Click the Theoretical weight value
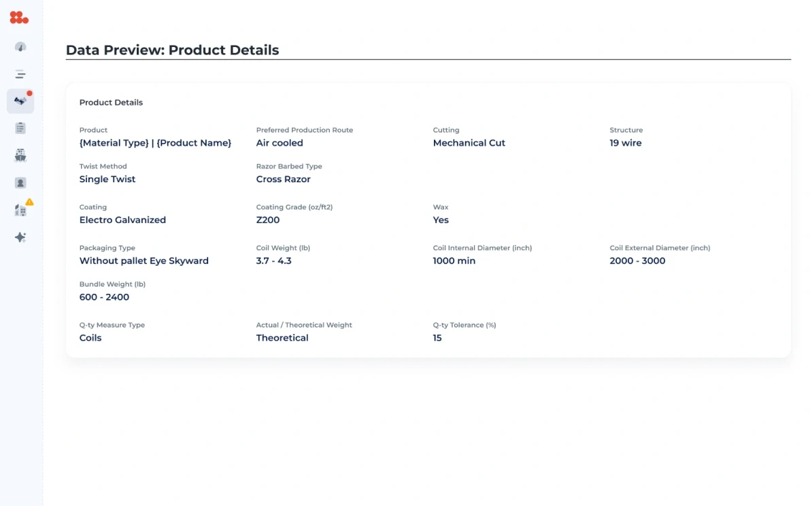The width and height of the screenshot is (812, 506). click(282, 338)
